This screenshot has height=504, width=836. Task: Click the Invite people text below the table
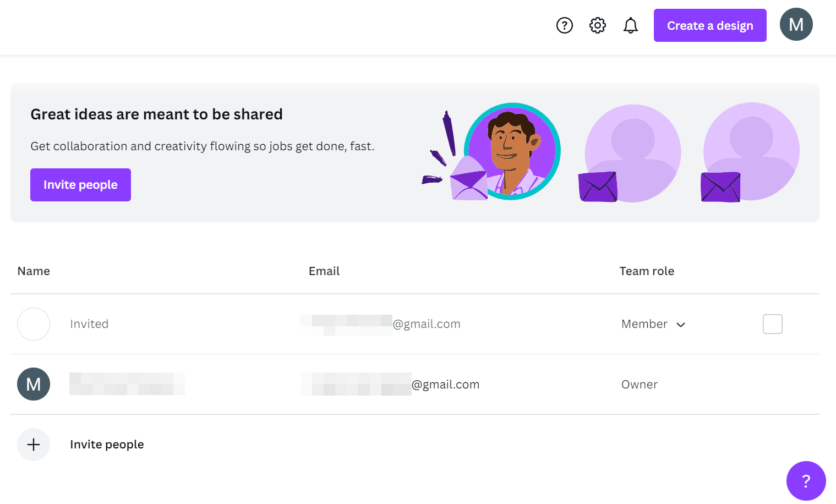point(107,445)
